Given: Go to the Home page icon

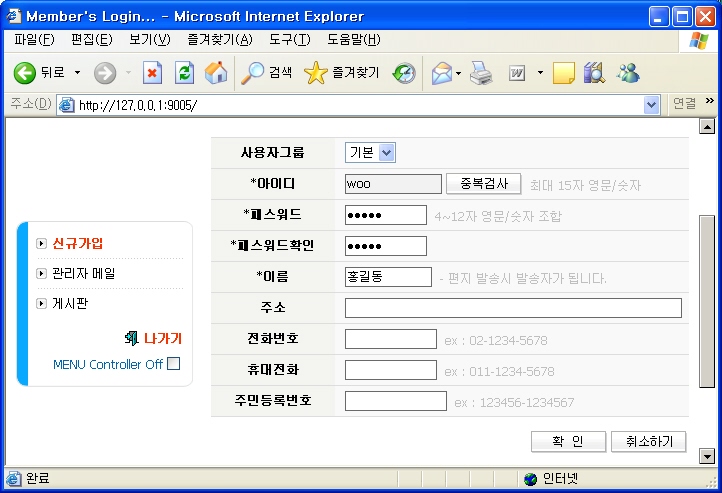Looking at the screenshot, I should 215,73.
